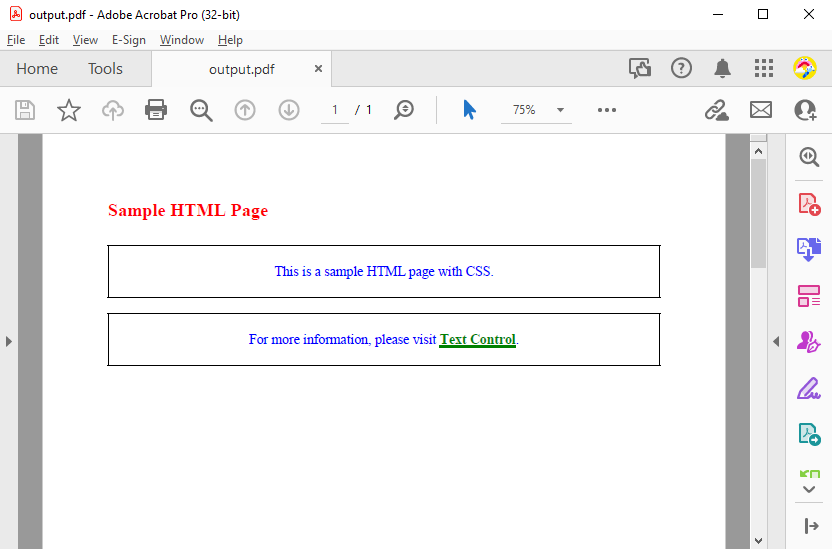This screenshot has height=549, width=832.
Task: Click the Sample HTML Page heading
Action: pyautogui.click(x=188, y=211)
